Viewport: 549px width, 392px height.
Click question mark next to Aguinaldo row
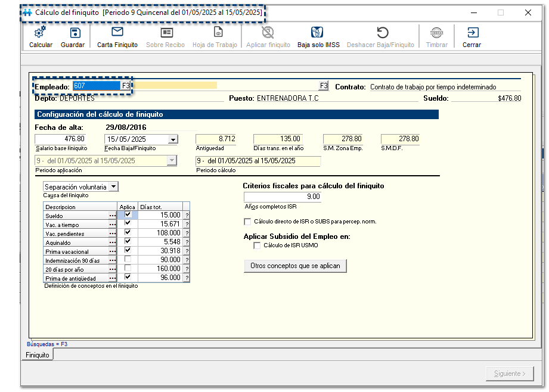tap(187, 242)
